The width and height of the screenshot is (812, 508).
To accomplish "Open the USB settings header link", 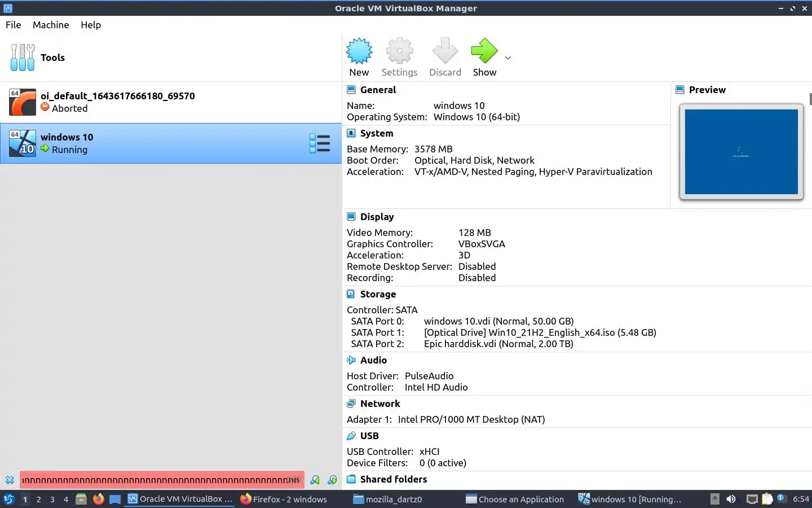I will coord(369,436).
